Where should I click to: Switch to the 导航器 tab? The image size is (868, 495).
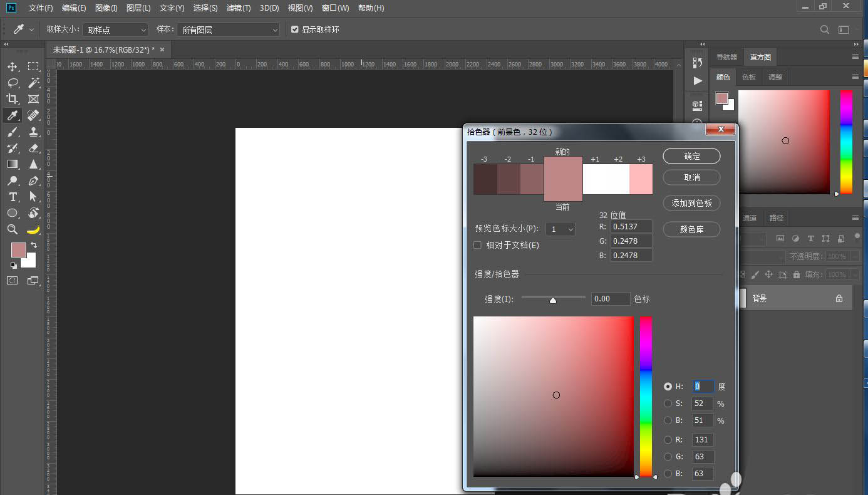726,57
